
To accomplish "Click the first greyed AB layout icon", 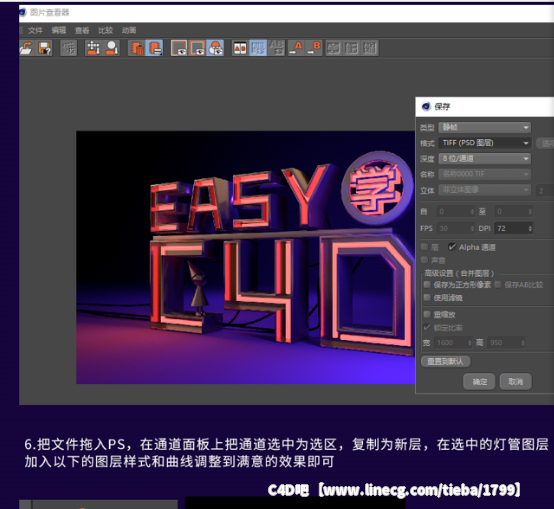I will click(x=333, y=48).
